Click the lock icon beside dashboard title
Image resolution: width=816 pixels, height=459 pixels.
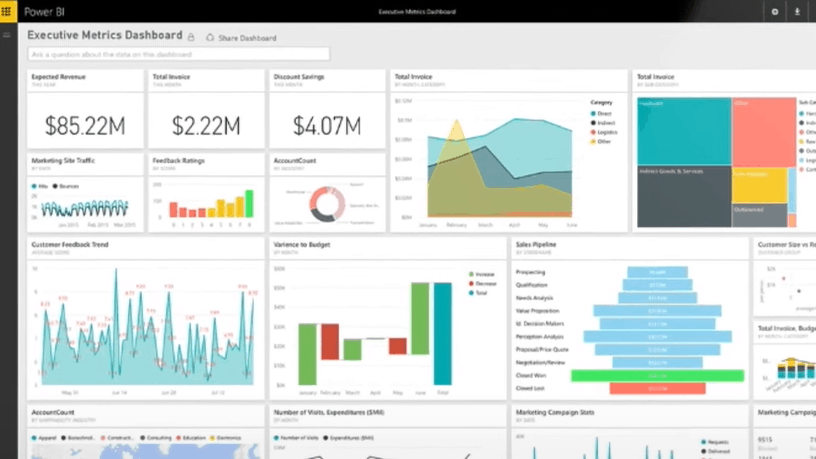(191, 37)
